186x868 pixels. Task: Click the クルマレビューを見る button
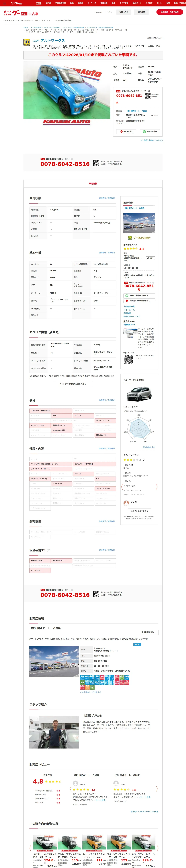click(x=139, y=511)
